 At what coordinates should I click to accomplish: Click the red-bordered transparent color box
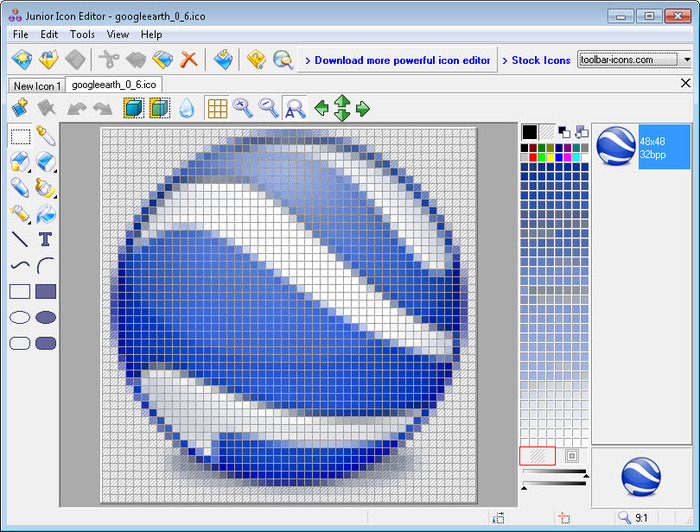coord(538,456)
